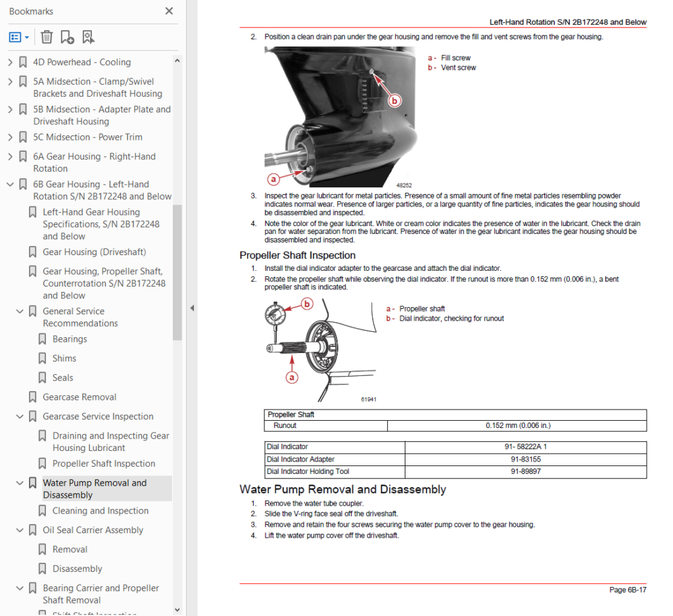The width and height of the screenshot is (673, 616).
Task: Click the 'Propeller Shaft Inspection' heading in document
Action: point(298,256)
